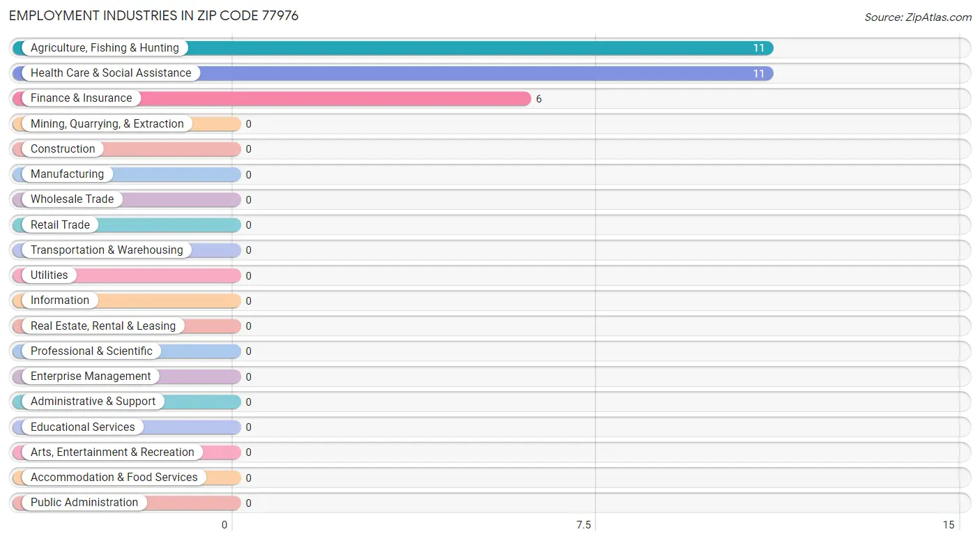
Task: Select the Retail Trade label
Action: coord(60,224)
